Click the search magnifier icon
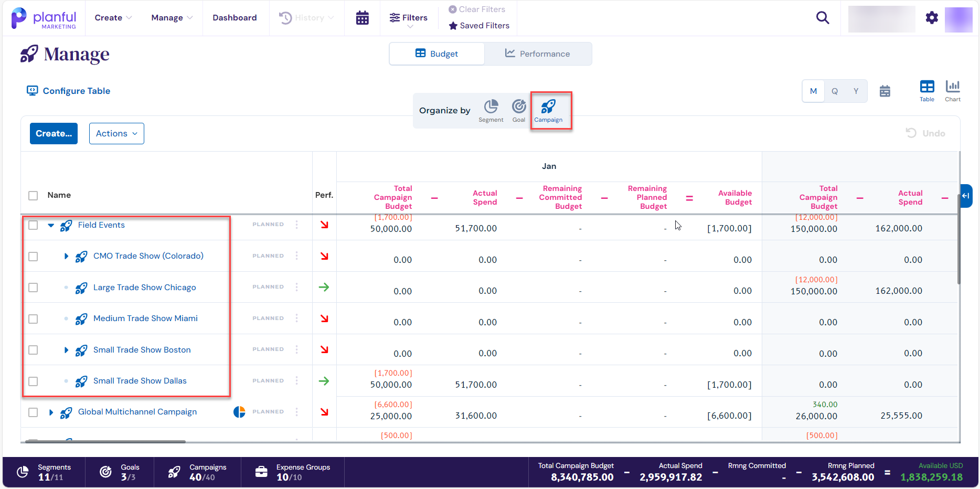 [x=823, y=18]
